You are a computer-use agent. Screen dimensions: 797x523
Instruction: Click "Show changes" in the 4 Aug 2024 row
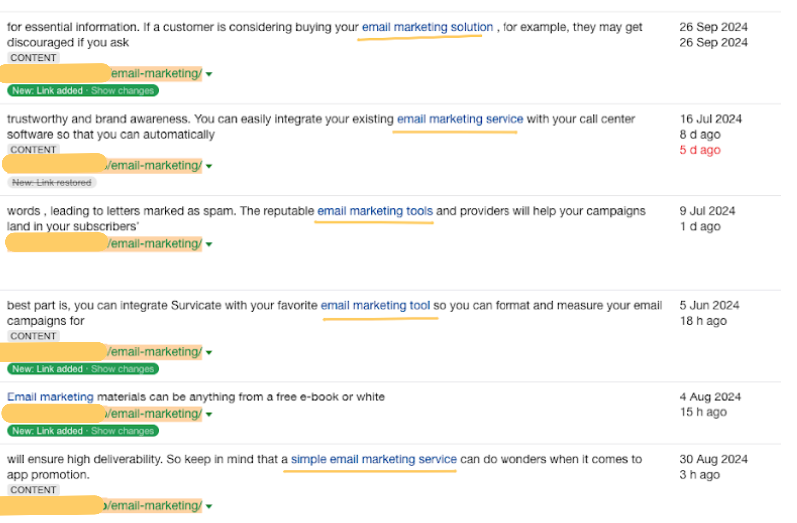pos(123,431)
